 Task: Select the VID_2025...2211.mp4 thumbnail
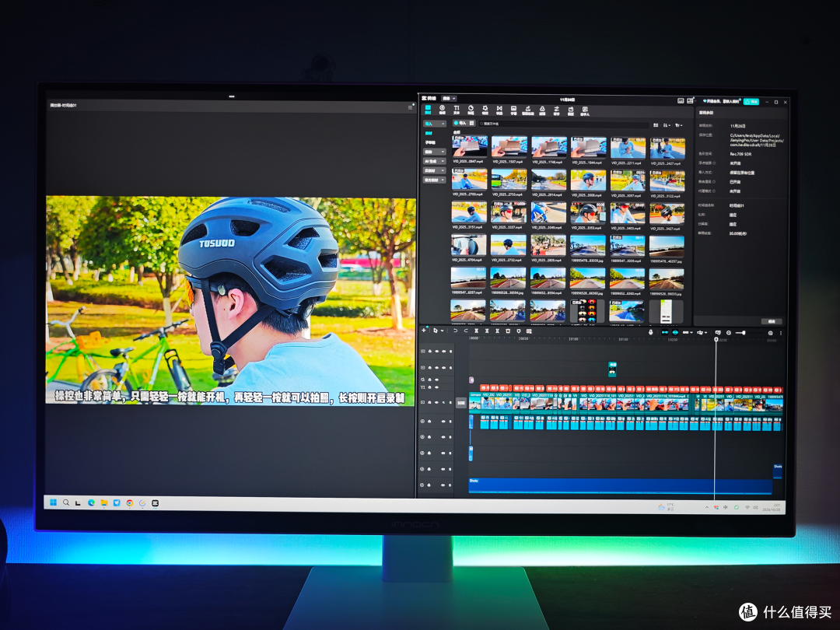pyautogui.click(x=628, y=147)
